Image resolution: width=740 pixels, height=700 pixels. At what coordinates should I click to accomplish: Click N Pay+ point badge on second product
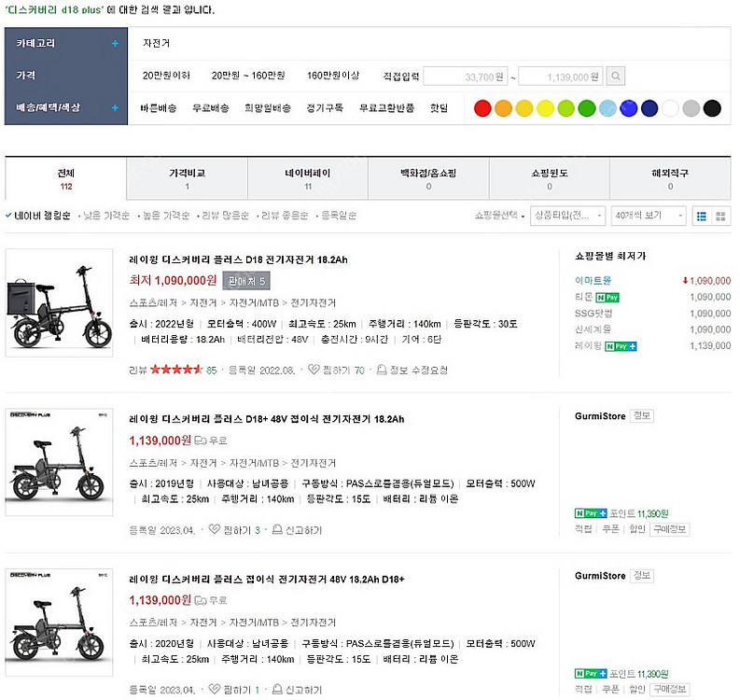[591, 513]
